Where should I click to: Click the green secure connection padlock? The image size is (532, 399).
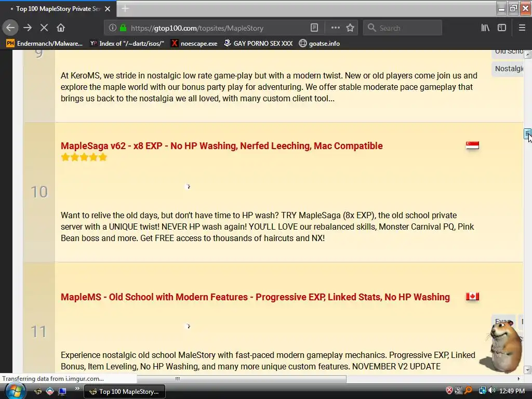click(123, 28)
